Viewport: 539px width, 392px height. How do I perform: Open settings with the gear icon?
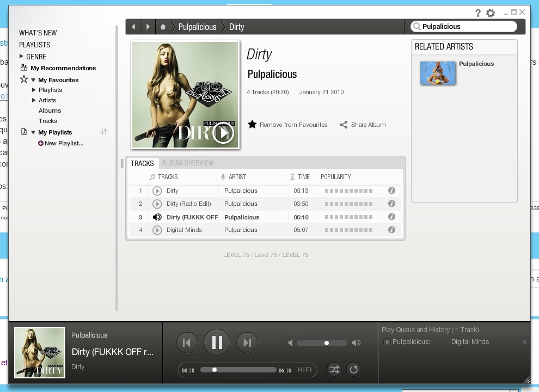491,13
